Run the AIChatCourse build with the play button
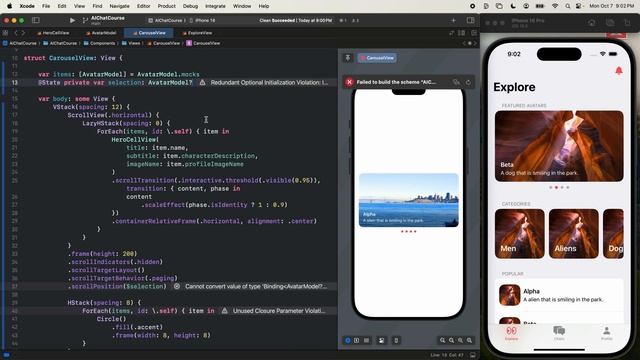 tap(72, 20)
